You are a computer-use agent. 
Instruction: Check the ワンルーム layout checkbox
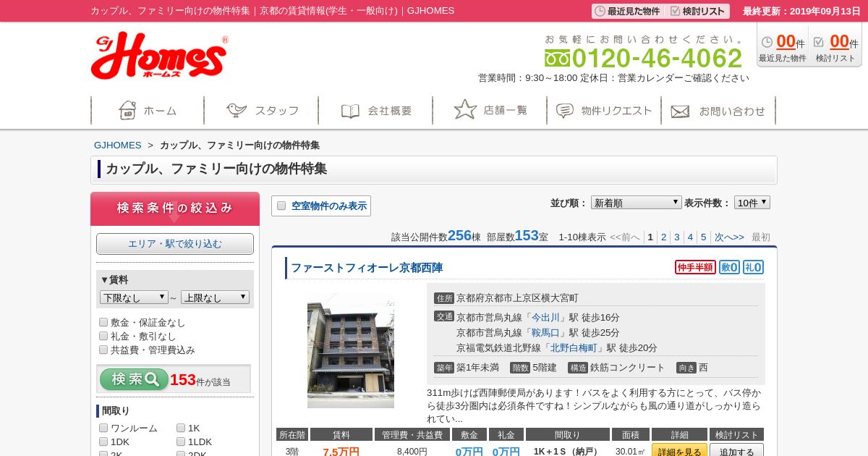tap(103, 428)
